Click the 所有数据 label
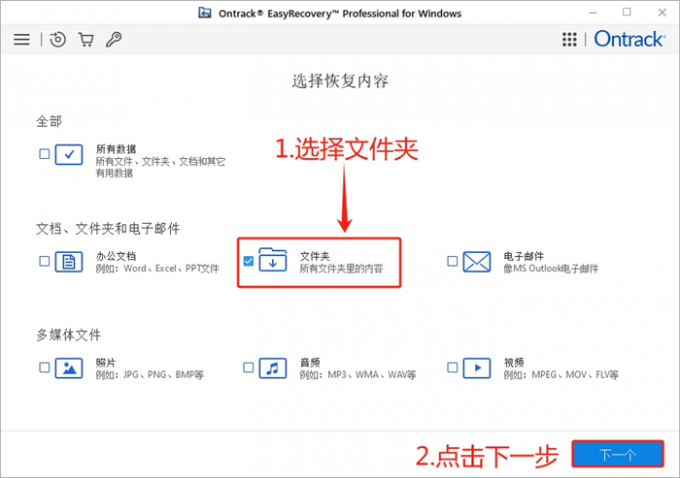The width and height of the screenshot is (680, 478). point(116,149)
